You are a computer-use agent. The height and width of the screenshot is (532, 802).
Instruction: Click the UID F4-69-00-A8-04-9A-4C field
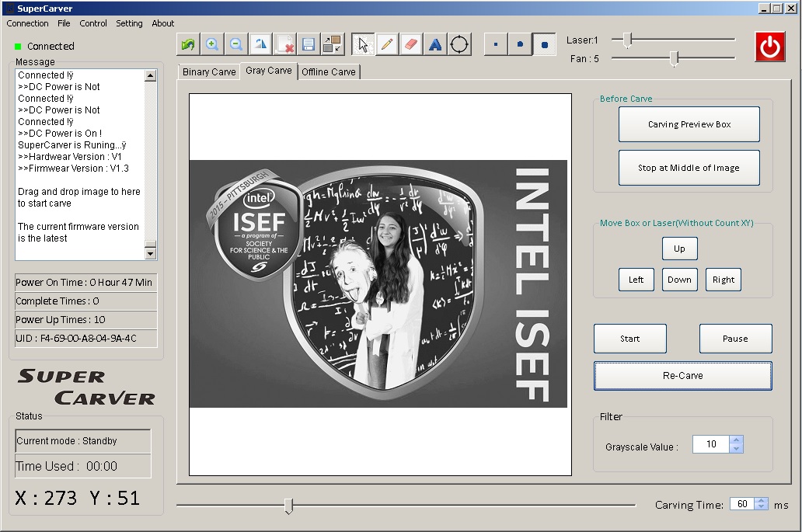point(85,339)
